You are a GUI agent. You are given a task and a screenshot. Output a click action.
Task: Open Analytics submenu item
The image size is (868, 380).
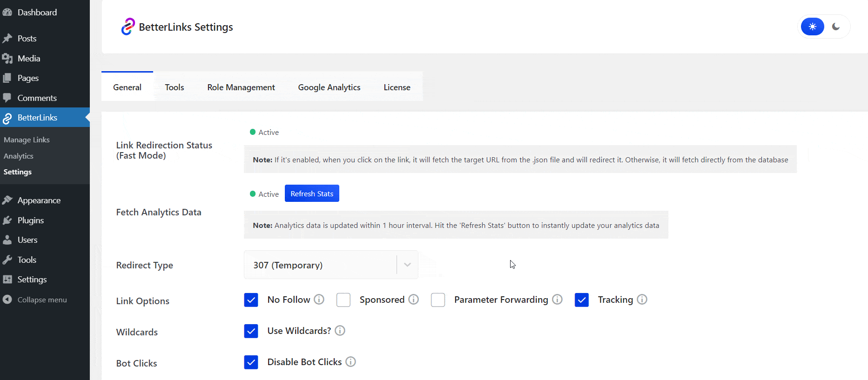(x=19, y=156)
